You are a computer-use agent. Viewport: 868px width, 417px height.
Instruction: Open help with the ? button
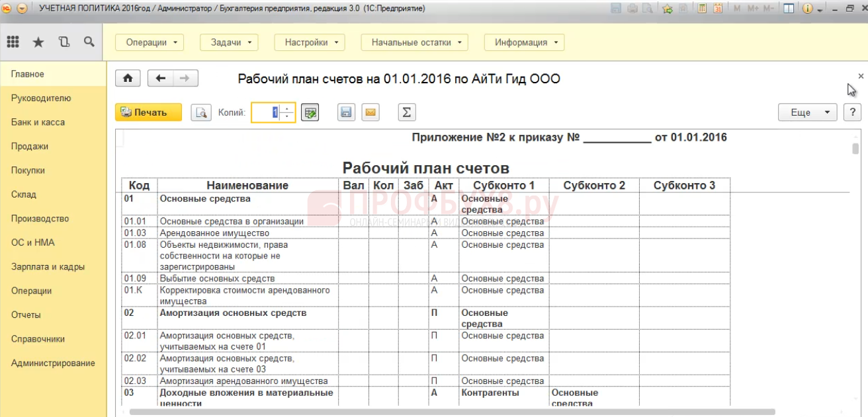(851, 112)
